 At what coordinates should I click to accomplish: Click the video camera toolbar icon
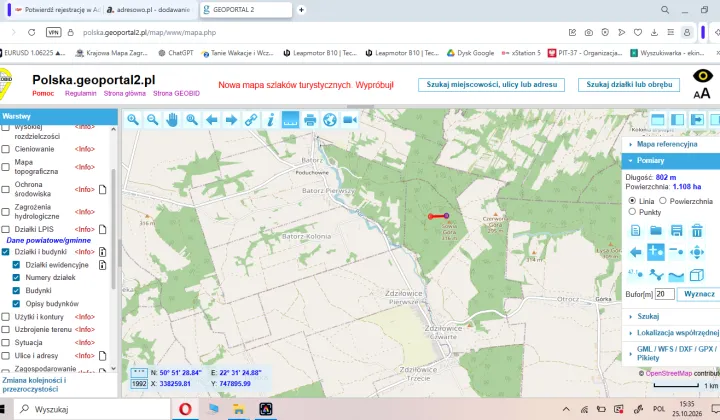click(349, 120)
